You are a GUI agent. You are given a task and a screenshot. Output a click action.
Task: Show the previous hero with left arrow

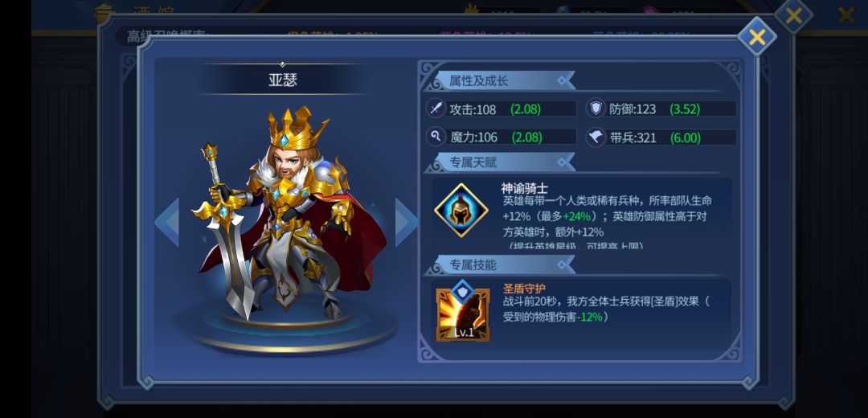coord(166,222)
